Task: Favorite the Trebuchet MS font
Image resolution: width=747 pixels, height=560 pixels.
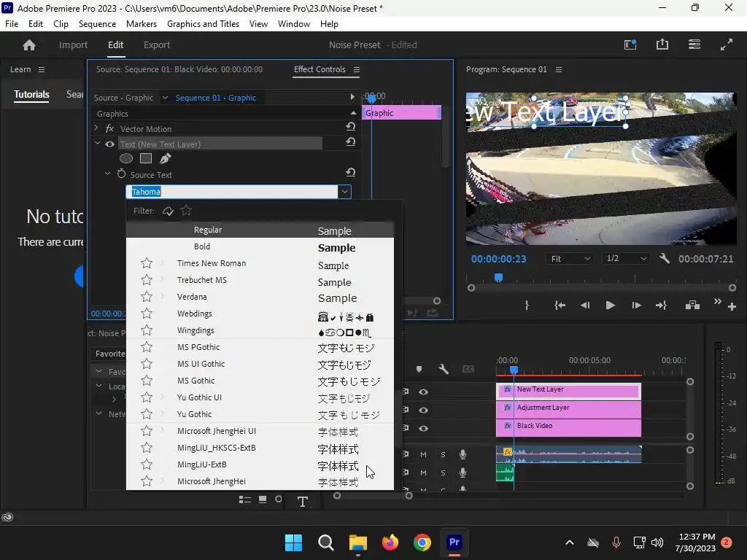Action: pos(147,280)
